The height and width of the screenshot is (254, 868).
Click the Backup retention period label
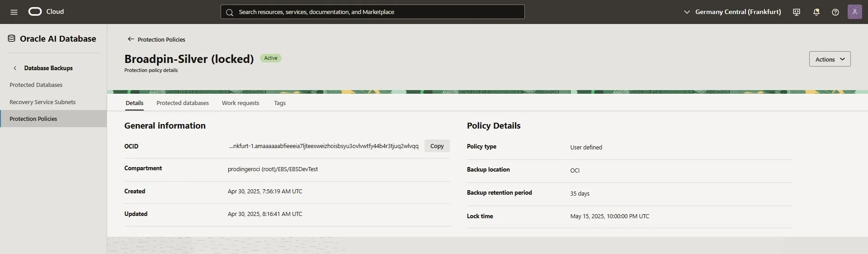(499, 192)
